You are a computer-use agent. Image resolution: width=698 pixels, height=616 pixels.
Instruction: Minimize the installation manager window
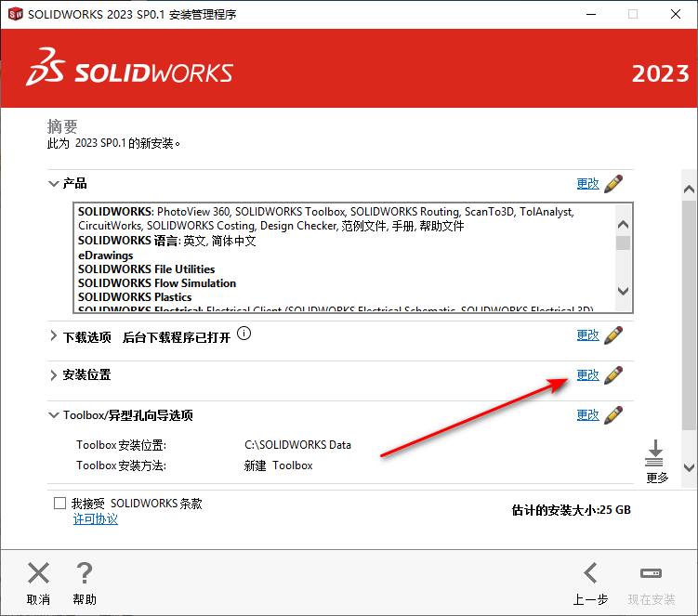point(591,14)
